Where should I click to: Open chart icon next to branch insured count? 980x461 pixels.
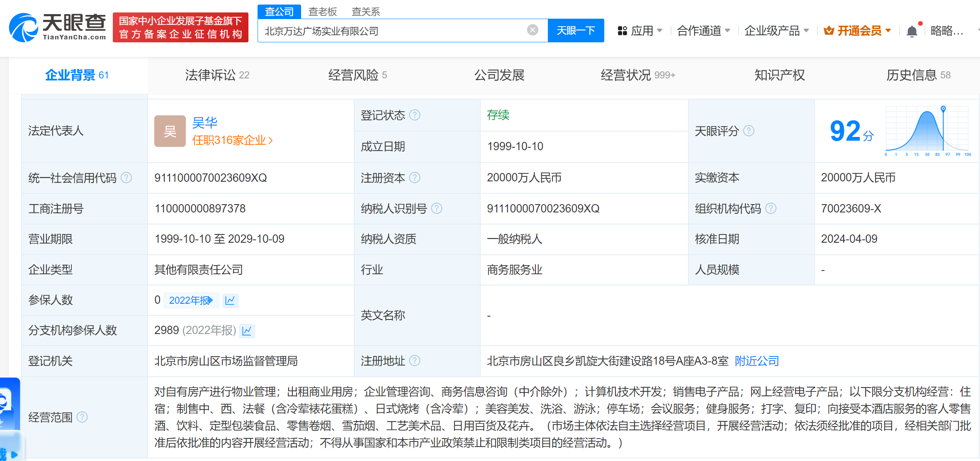point(247,331)
